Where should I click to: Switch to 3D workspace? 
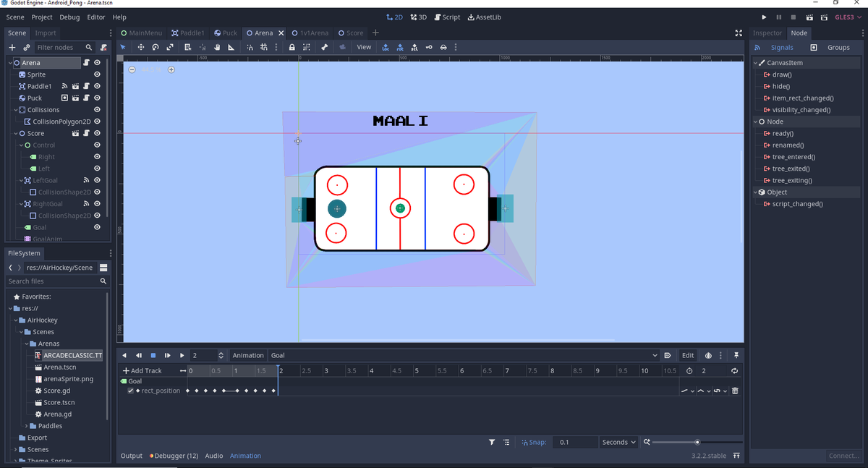(x=418, y=17)
